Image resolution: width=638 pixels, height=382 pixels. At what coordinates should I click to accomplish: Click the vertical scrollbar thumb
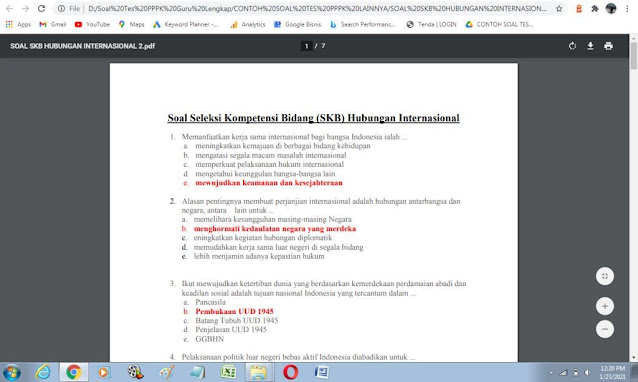coord(634,56)
